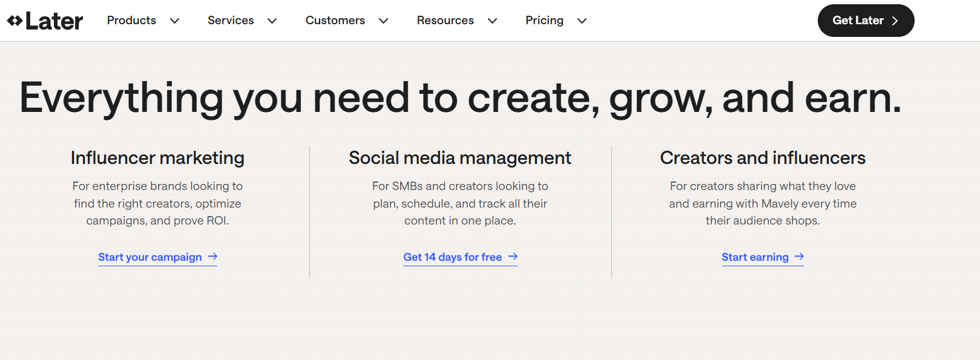Screen dimensions: 980x360
Task: Open the Products menu
Action: tap(131, 21)
